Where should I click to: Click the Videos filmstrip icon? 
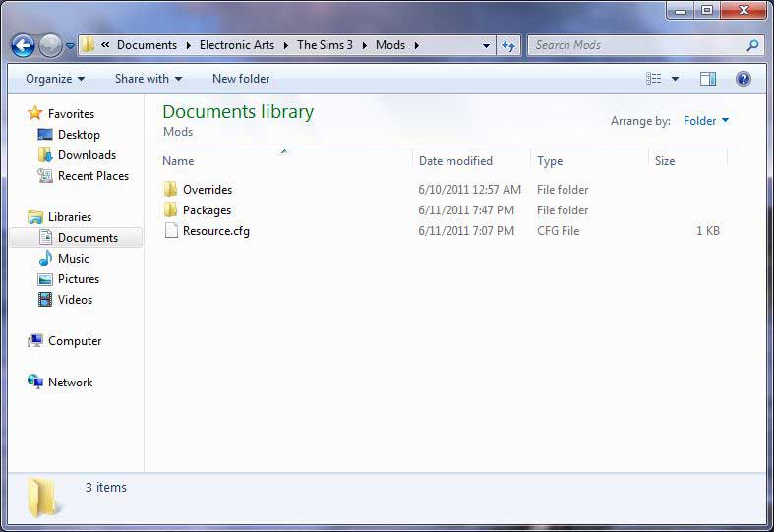tap(45, 300)
